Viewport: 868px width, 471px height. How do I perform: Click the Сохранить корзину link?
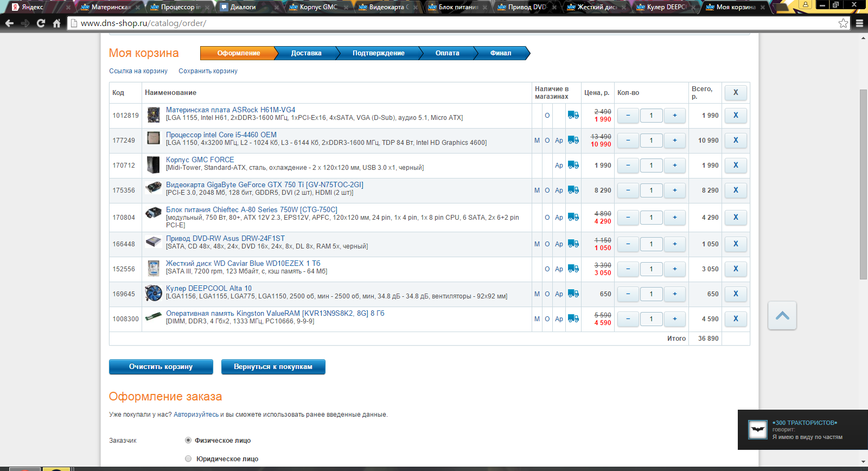coord(208,71)
